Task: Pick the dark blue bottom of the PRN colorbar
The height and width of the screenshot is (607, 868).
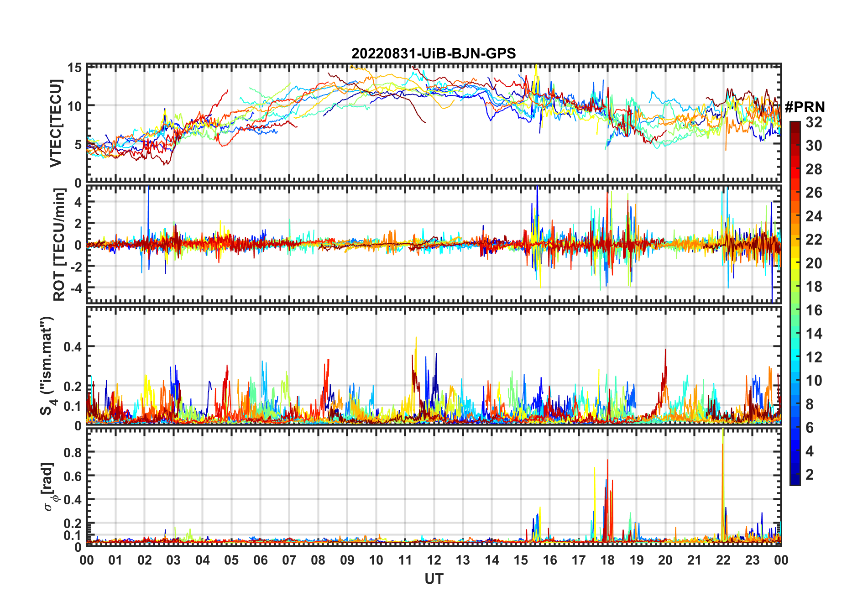Action: point(795,481)
